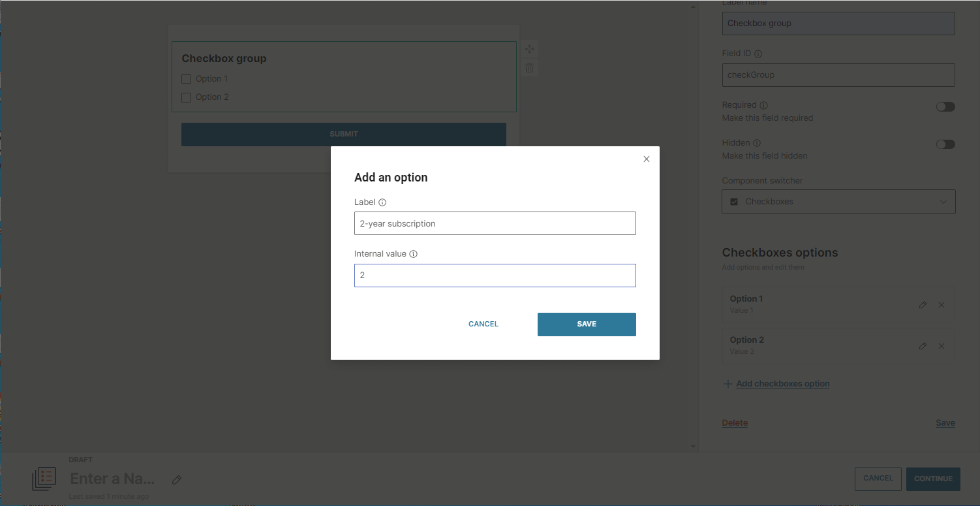Toggle the Required switch
This screenshot has height=506, width=980.
pos(945,106)
